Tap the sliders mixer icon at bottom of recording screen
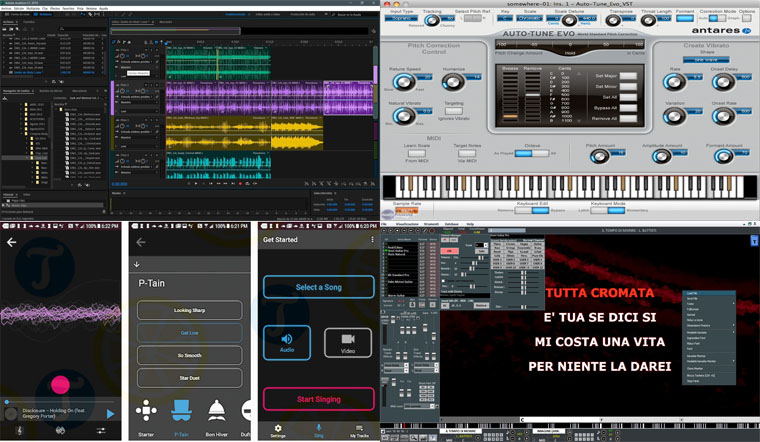 [101, 430]
